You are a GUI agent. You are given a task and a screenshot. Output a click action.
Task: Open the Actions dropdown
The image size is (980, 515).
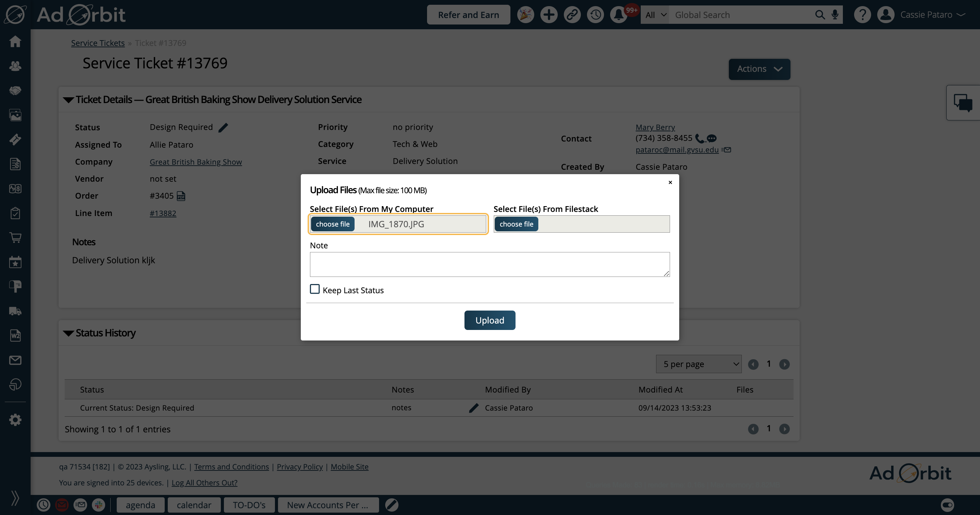click(x=759, y=69)
